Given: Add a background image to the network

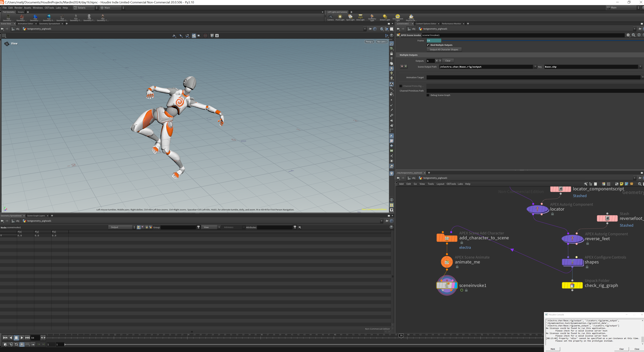Looking at the screenshot, I should (626, 184).
